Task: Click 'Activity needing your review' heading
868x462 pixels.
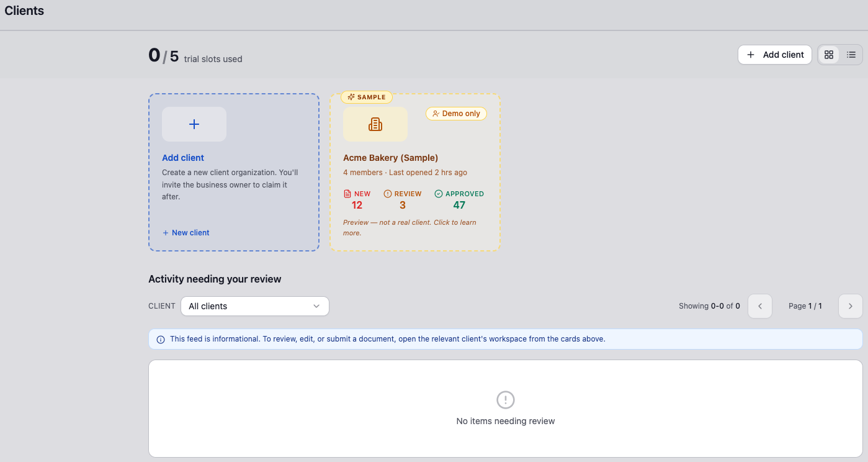Action: 215,279
